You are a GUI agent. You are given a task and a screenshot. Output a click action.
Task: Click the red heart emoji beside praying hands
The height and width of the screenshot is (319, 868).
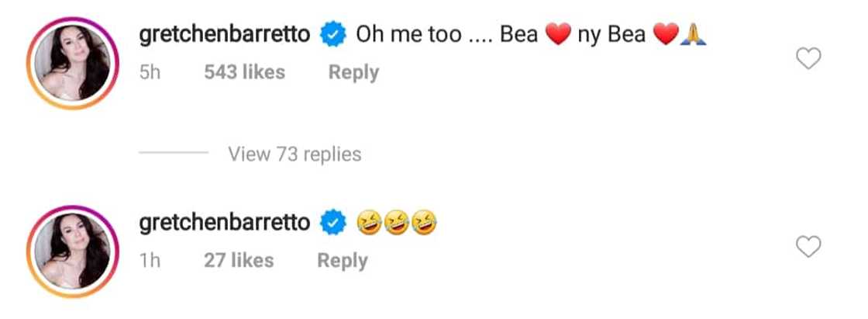[x=666, y=36]
